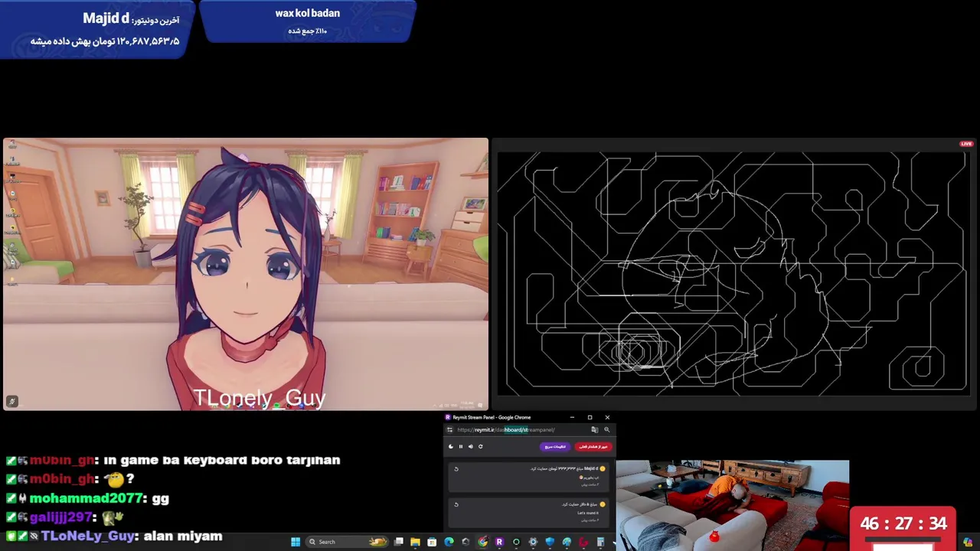Open Settings gear on taskbar
980x551 pixels.
(x=533, y=542)
